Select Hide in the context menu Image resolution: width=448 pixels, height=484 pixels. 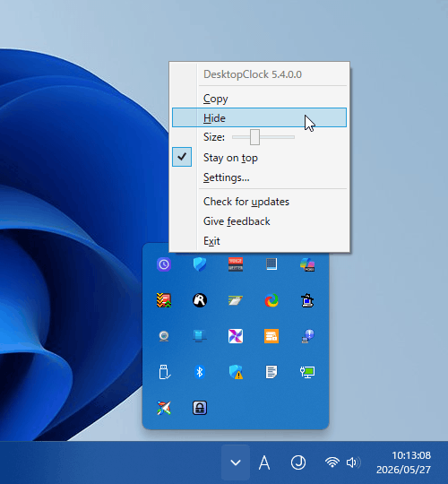click(x=259, y=117)
